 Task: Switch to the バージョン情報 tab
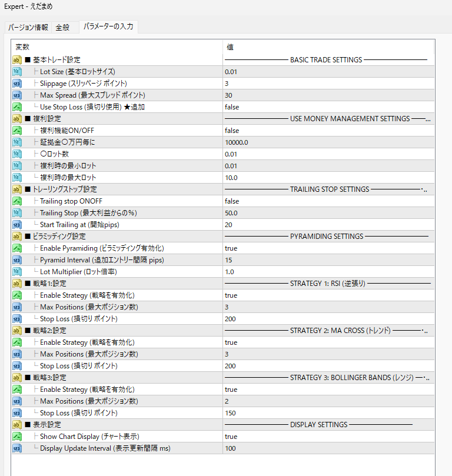coord(28,27)
